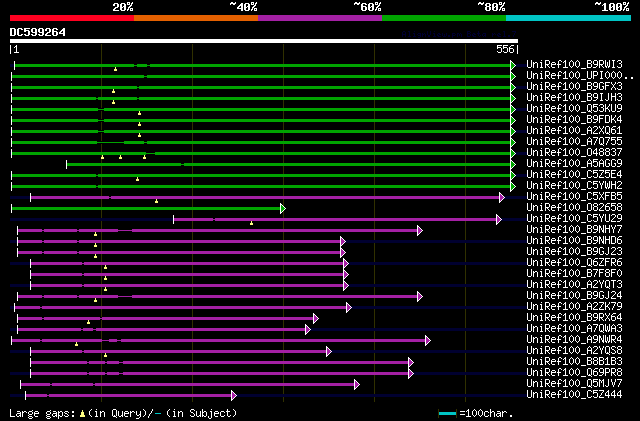Open the UniRef100_B9FDK4 hit label
The height and width of the screenshot is (421, 640).
pos(574,120)
